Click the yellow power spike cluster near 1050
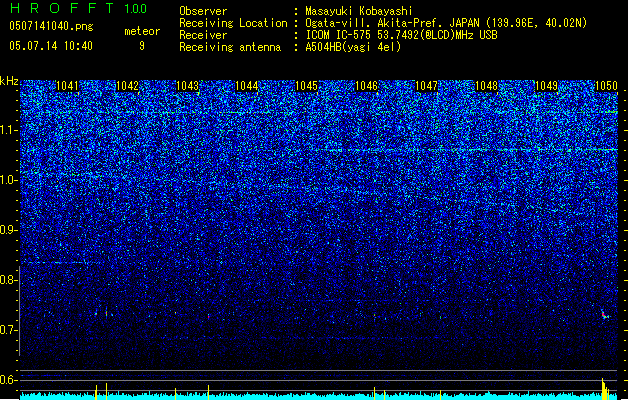This screenshot has width=629, height=400. [x=605, y=388]
